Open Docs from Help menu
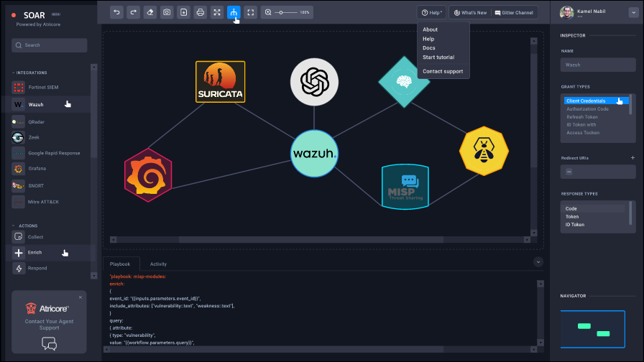 429,48
